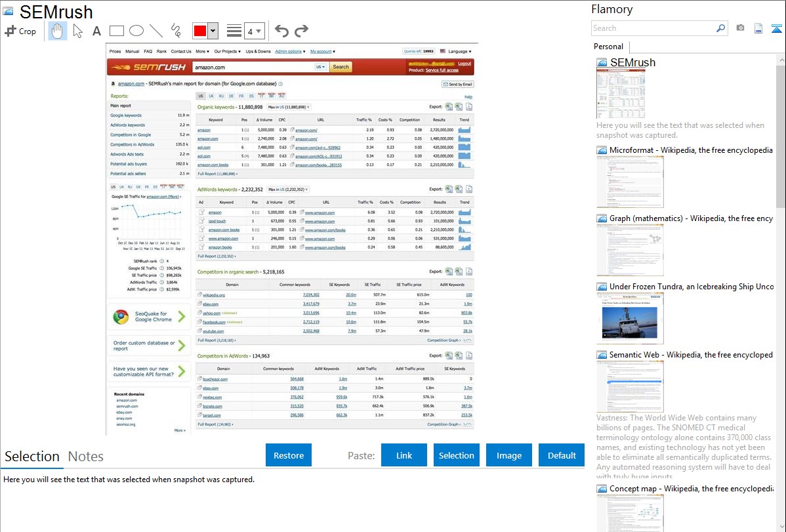Viewport: 786px width, 532px height.
Task: Paste as Image
Action: coord(508,455)
